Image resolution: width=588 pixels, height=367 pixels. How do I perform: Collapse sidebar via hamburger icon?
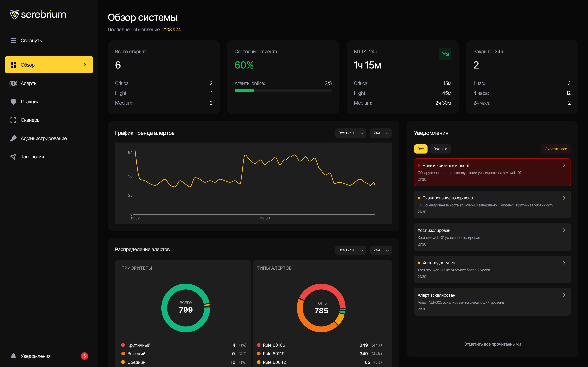(x=13, y=41)
